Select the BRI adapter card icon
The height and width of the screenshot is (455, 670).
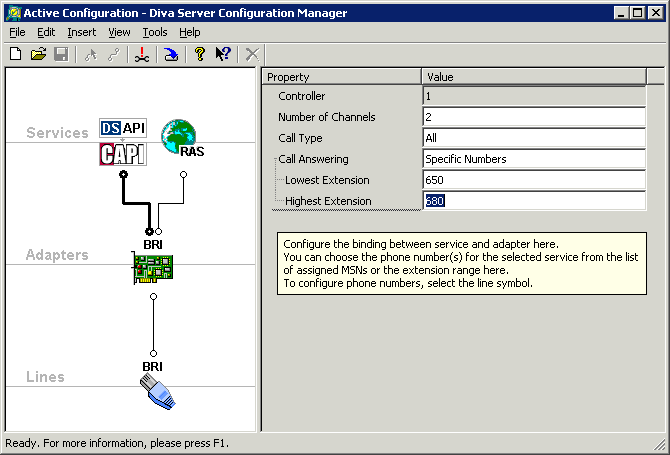click(153, 268)
